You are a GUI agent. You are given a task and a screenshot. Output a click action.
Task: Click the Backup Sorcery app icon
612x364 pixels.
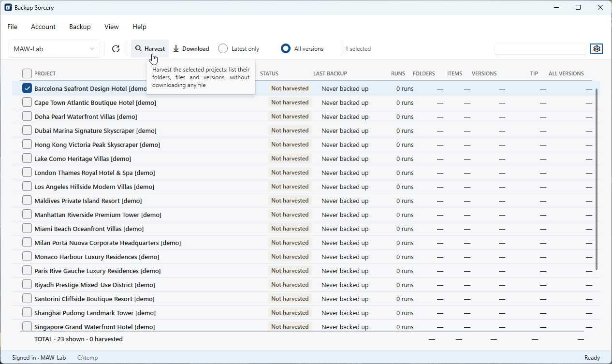(8, 7)
